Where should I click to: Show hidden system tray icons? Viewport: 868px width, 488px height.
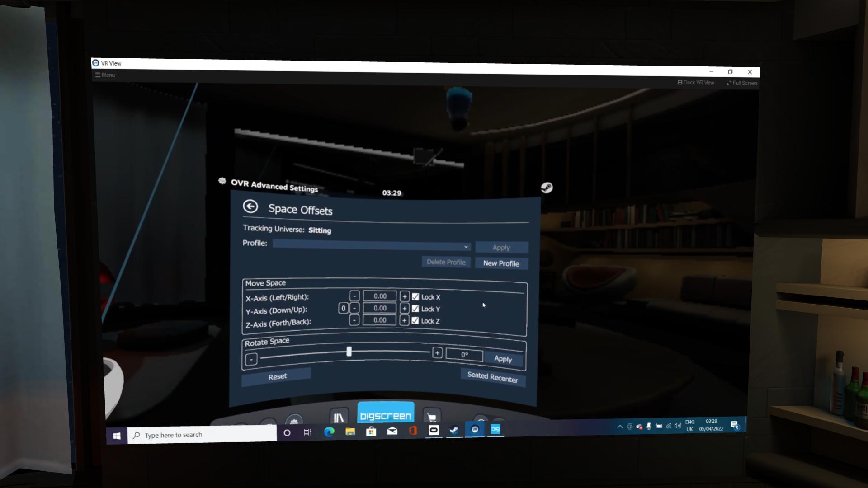coord(619,427)
